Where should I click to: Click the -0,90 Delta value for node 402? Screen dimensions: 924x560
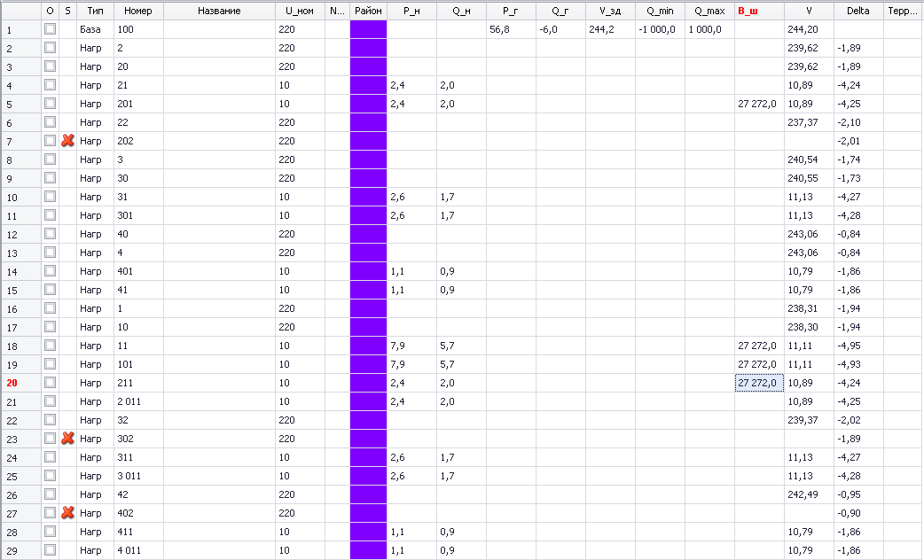point(849,513)
